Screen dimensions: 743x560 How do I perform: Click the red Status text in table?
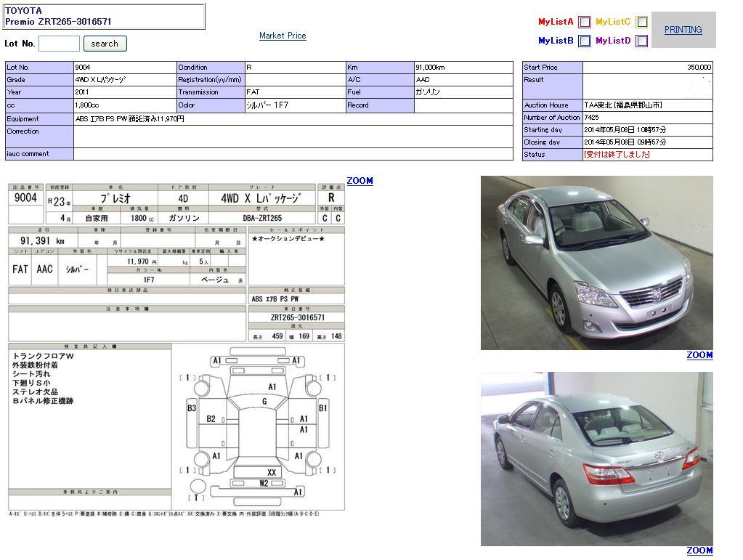pyautogui.click(x=617, y=155)
